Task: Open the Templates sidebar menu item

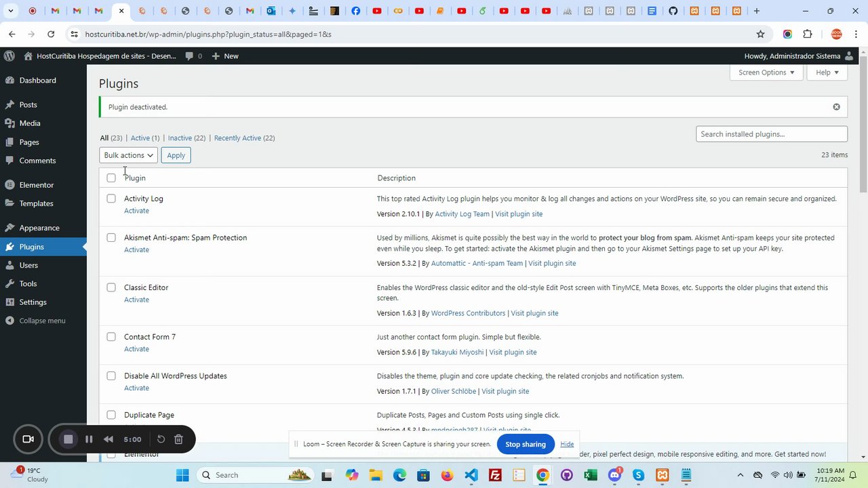Action: pyautogui.click(x=36, y=203)
